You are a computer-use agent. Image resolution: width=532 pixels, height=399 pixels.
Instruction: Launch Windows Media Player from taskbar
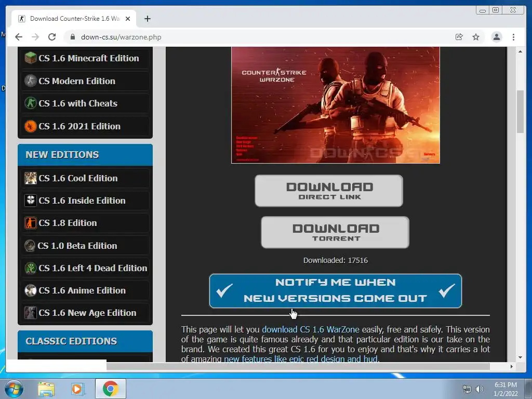point(78,389)
